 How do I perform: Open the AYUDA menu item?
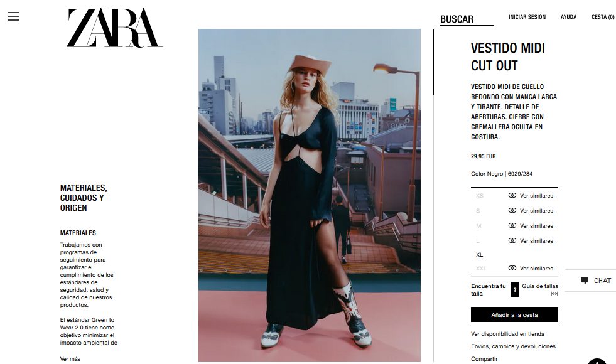pyautogui.click(x=568, y=17)
